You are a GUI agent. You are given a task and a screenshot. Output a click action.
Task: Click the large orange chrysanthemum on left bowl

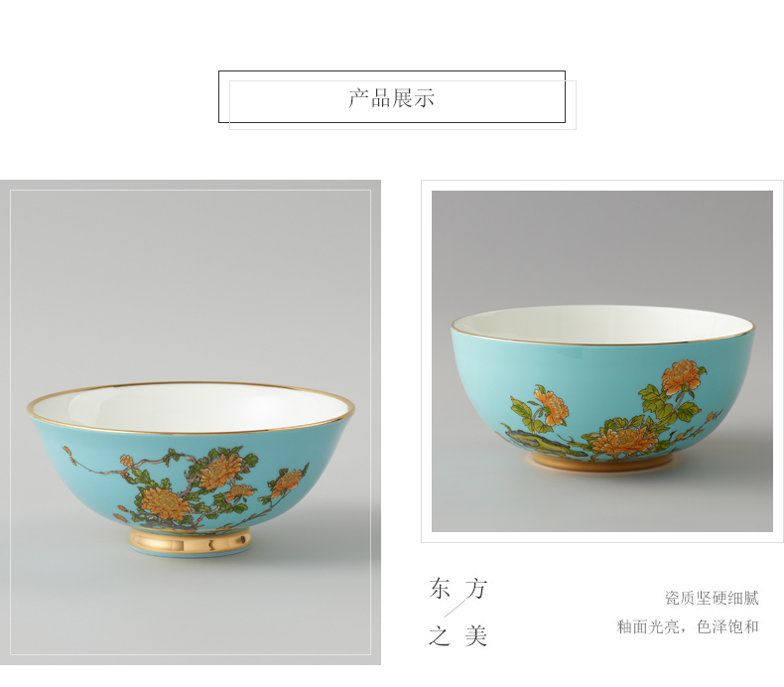(165, 503)
